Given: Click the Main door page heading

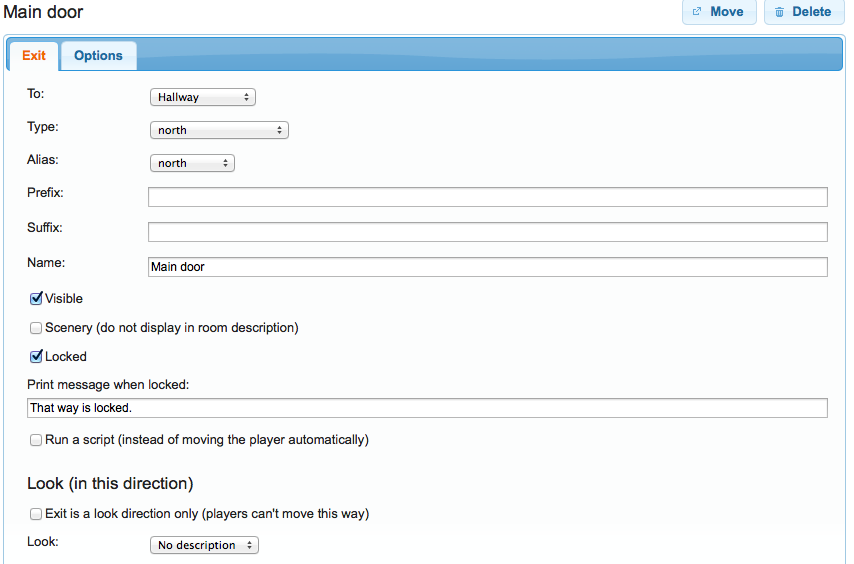Looking at the screenshot, I should pyautogui.click(x=44, y=13).
